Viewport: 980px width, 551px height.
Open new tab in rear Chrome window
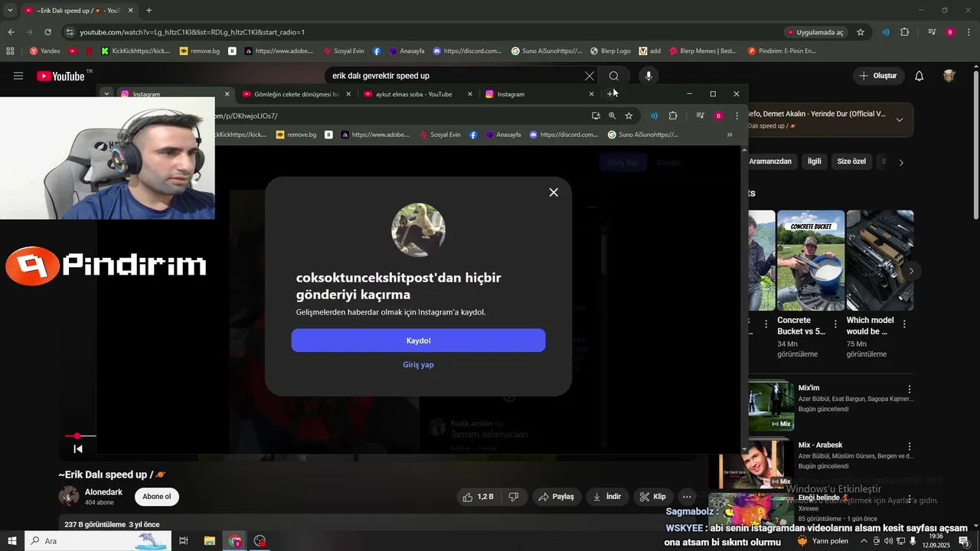pos(149,11)
